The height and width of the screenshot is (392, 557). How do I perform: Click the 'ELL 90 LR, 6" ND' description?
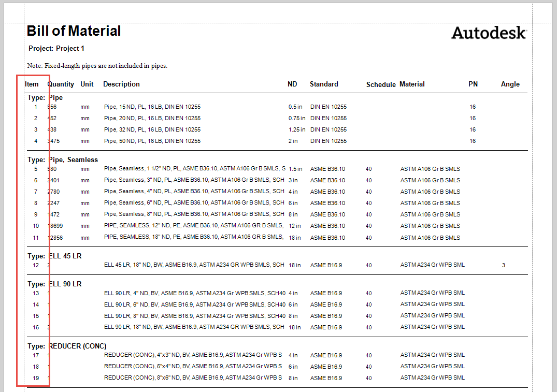coord(195,304)
